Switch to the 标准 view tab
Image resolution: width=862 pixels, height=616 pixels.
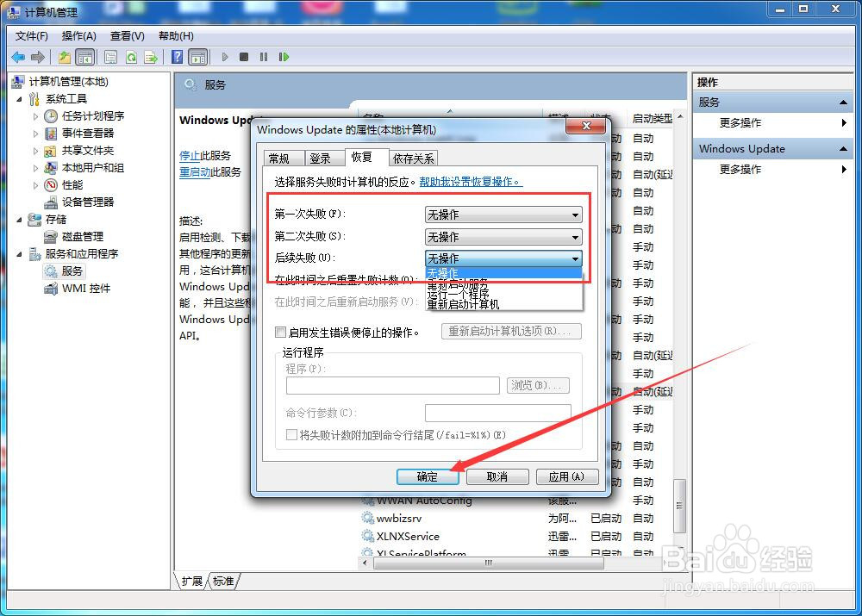point(223,582)
